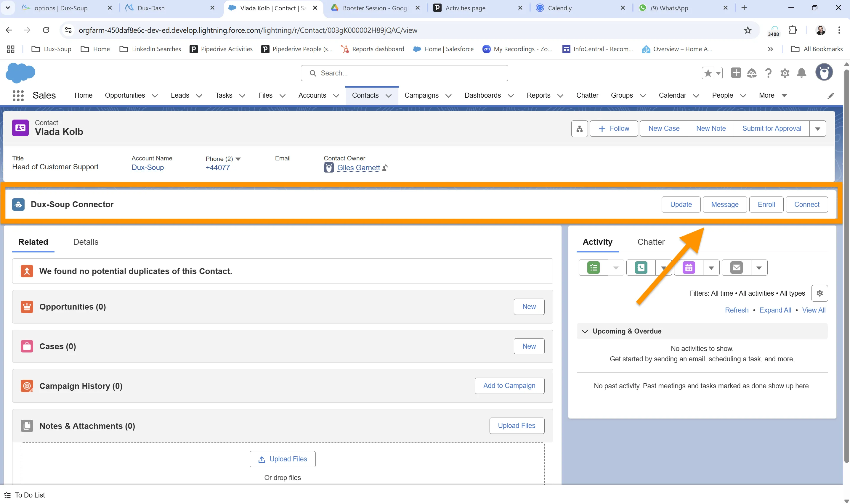Image resolution: width=850 pixels, height=504 pixels.
Task: Open the Favorites star icon
Action: (708, 73)
